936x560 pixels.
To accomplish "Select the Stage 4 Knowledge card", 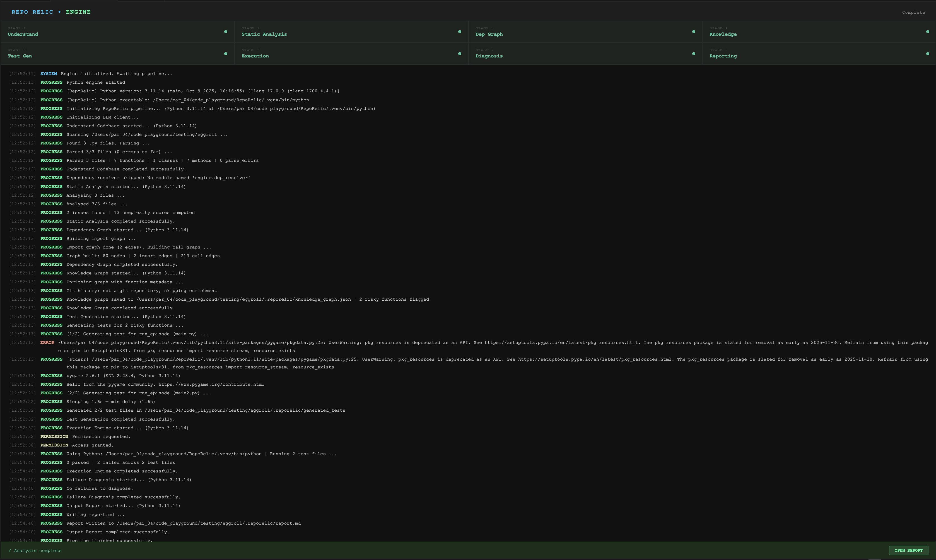I will 819,32.
